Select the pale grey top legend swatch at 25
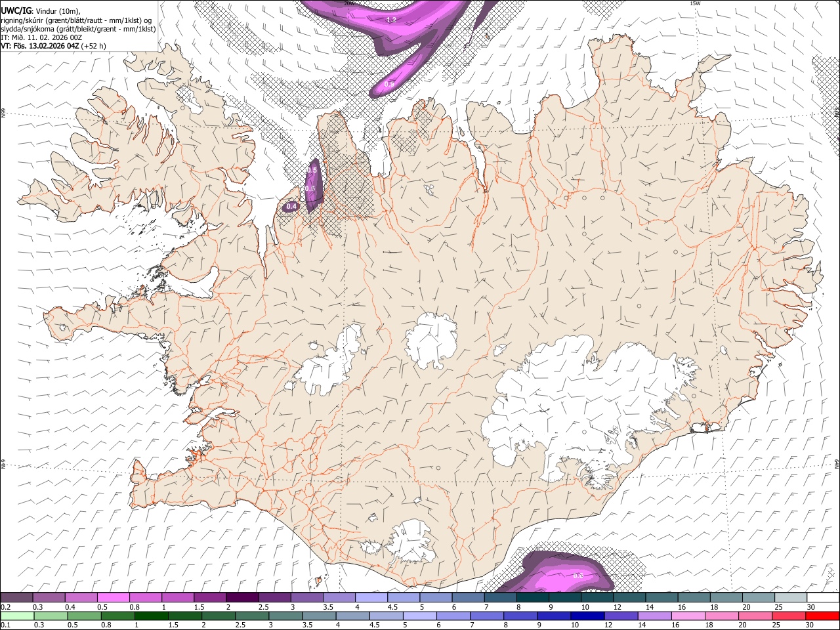Screen dimensions: 840x630 pyautogui.click(x=791, y=597)
